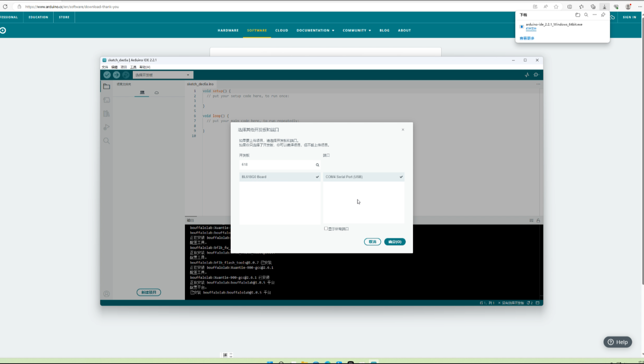Open the Search magnifier in Arduino sidebar

click(x=106, y=141)
